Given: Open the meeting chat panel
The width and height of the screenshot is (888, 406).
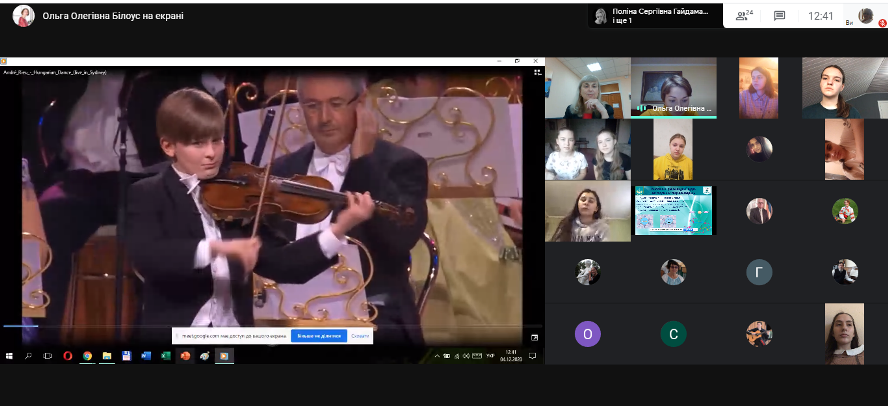Looking at the screenshot, I should pyautogui.click(x=779, y=16).
